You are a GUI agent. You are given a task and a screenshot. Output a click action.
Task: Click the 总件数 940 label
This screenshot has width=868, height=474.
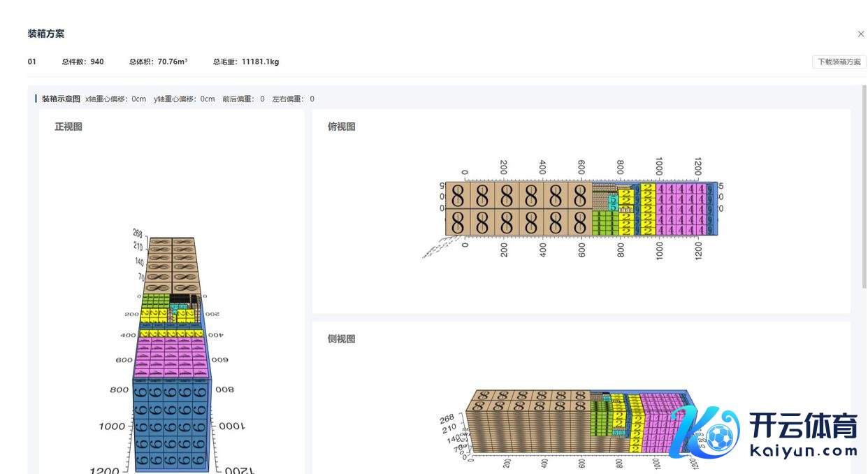coord(82,62)
